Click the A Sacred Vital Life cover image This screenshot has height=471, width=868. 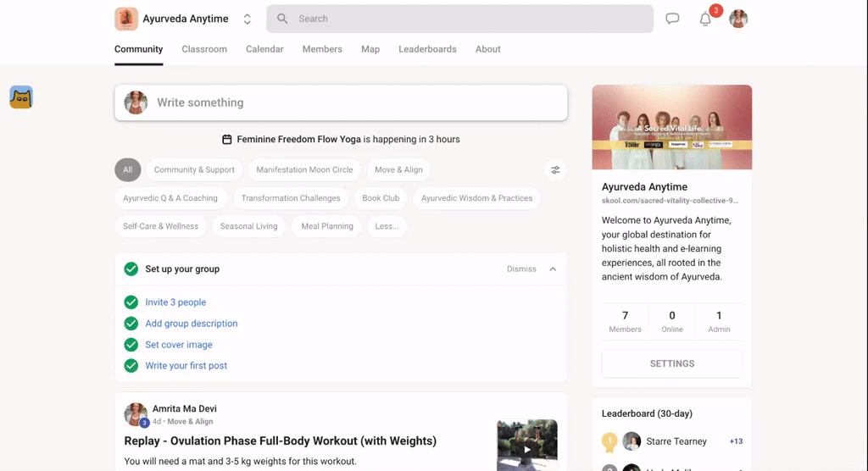(x=672, y=127)
